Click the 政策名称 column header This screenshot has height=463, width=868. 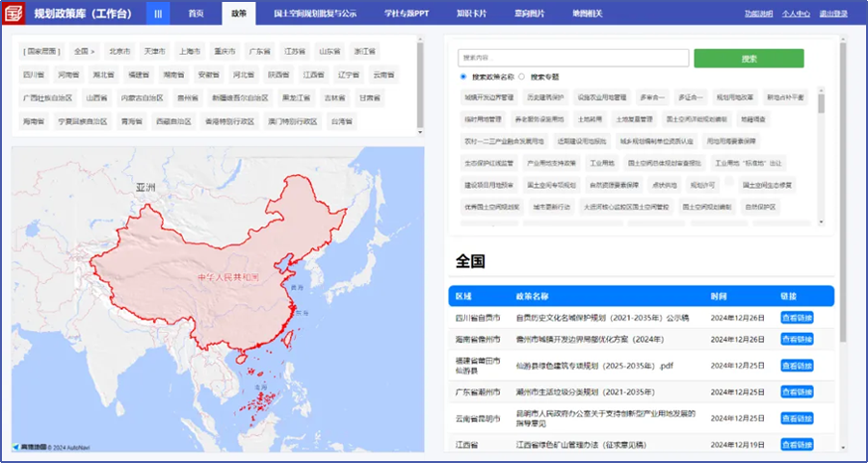(532, 296)
